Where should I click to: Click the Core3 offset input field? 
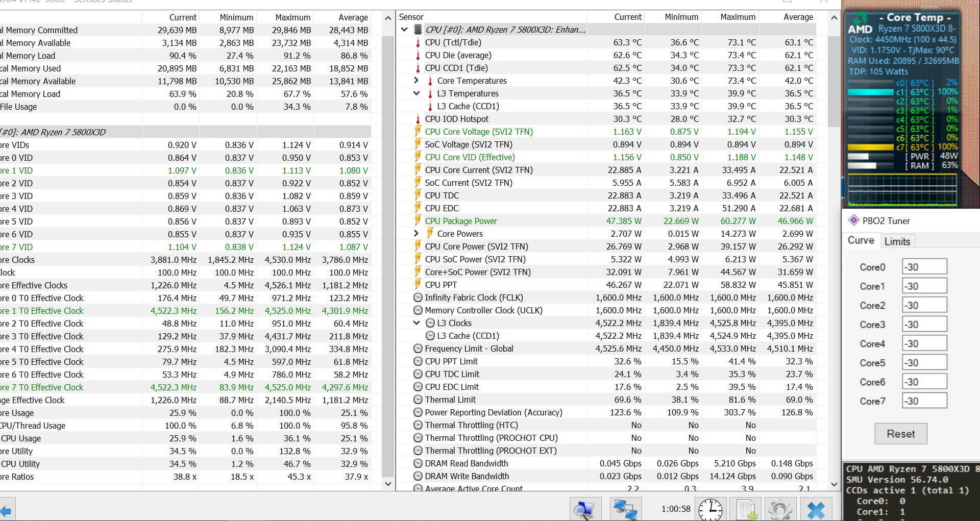(x=924, y=324)
